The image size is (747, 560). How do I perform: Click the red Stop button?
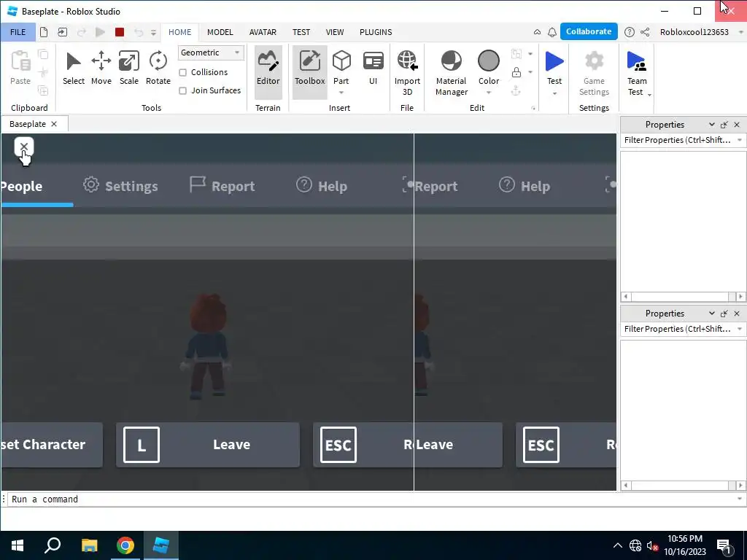point(120,32)
